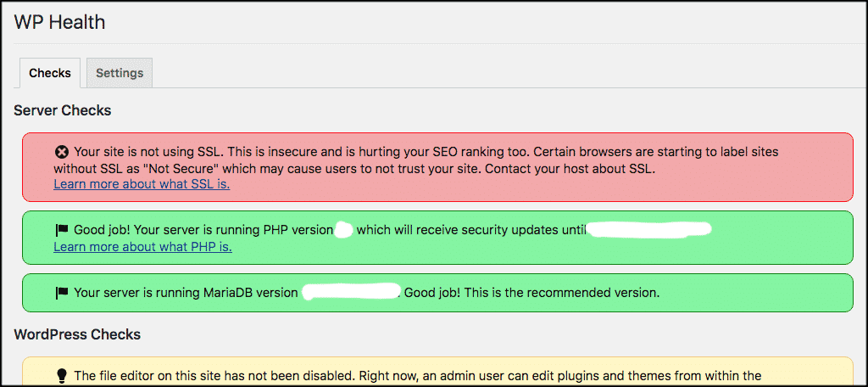This screenshot has width=868, height=387.
Task: Select the WordPress Checks heading
Action: click(77, 334)
